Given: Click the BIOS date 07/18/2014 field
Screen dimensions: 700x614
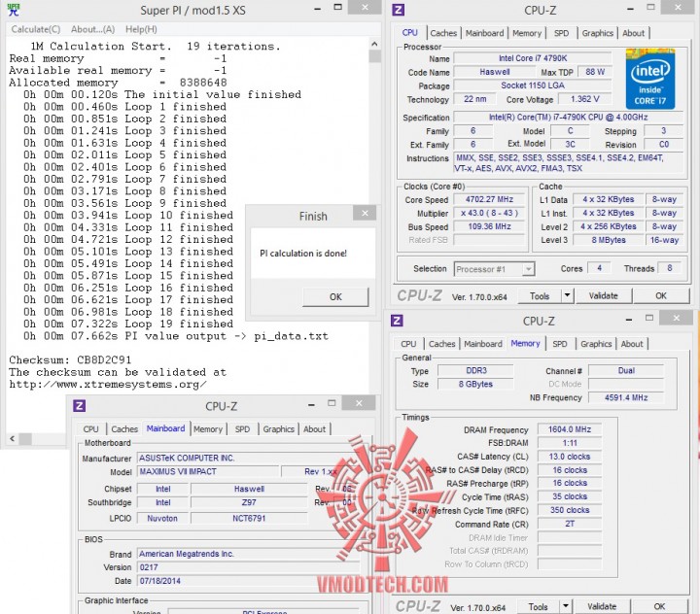Looking at the screenshot, I should point(248,581).
